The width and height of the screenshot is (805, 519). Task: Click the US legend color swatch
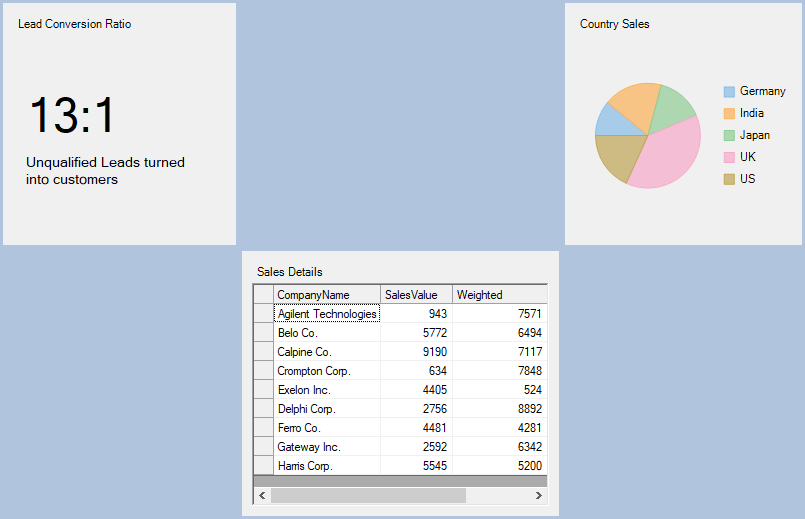pos(729,180)
